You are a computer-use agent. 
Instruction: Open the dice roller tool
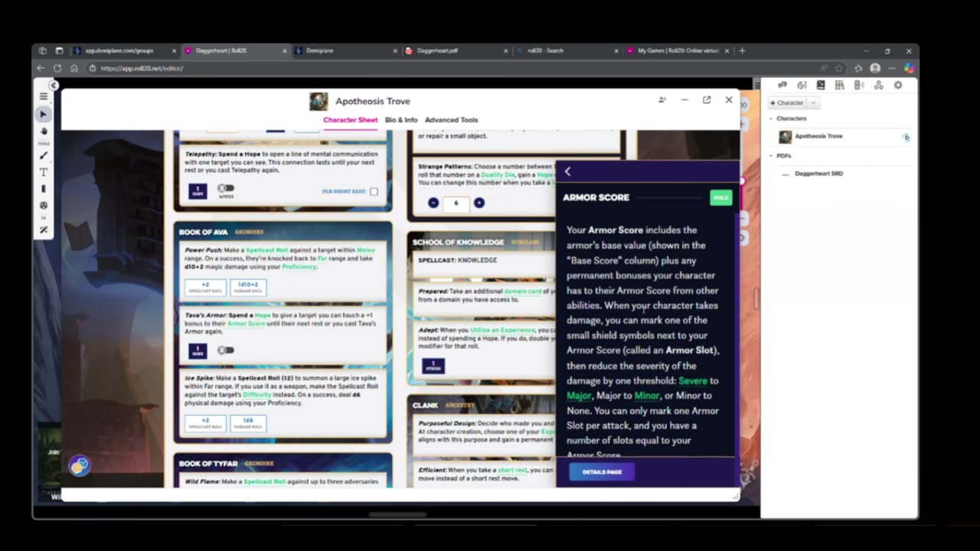click(x=44, y=205)
